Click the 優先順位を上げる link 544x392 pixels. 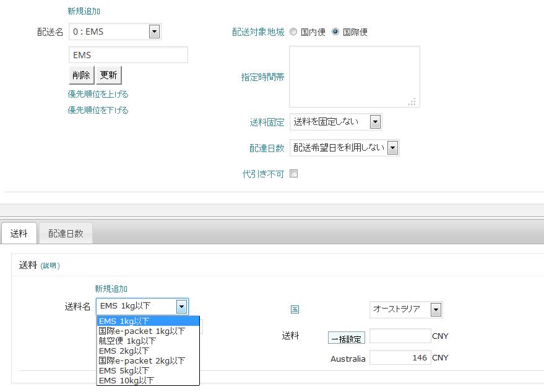tap(98, 94)
